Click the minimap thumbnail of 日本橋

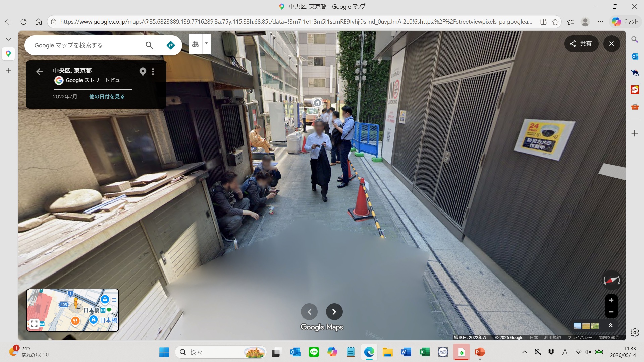click(73, 310)
